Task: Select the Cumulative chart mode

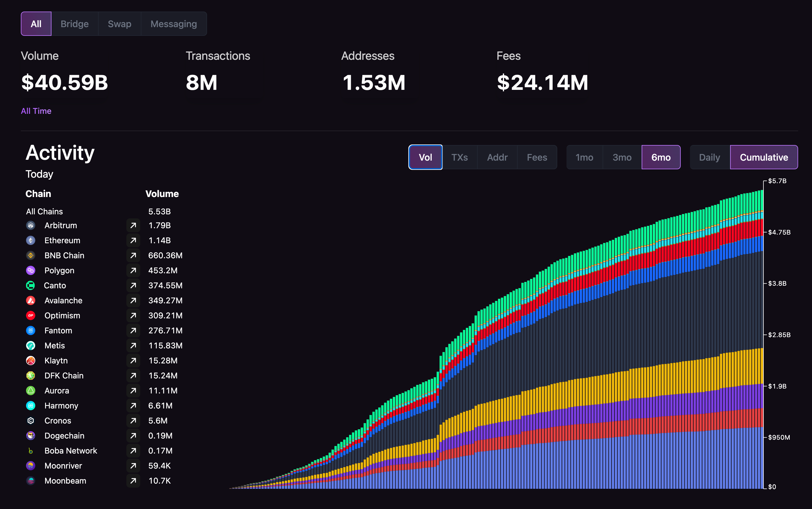Action: pyautogui.click(x=763, y=157)
